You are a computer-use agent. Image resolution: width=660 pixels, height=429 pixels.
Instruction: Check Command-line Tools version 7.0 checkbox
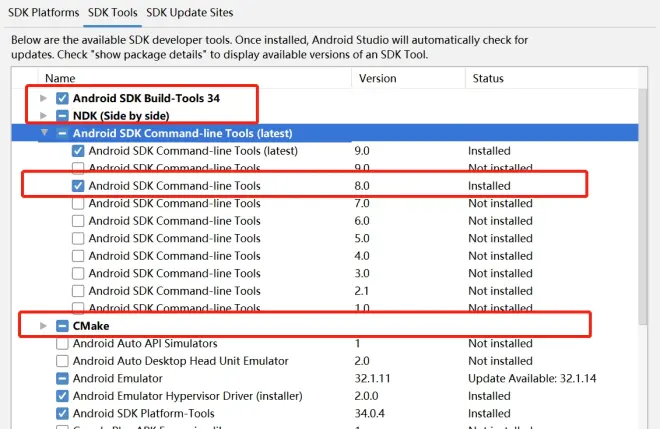pos(78,203)
